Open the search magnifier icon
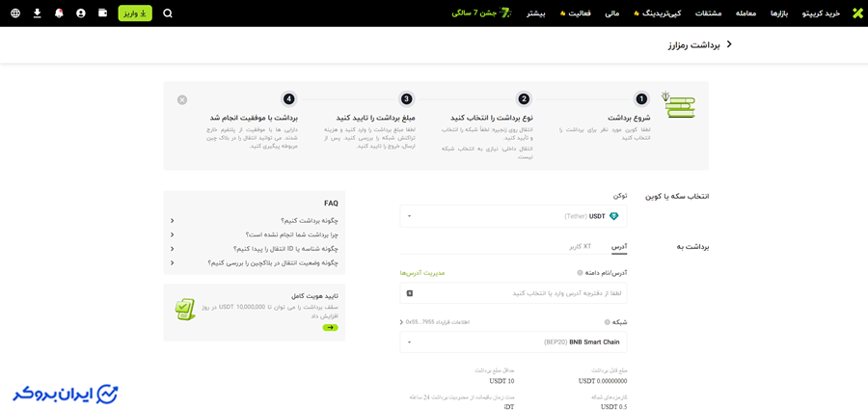Screen dimensions: 868x410 [x=168, y=14]
